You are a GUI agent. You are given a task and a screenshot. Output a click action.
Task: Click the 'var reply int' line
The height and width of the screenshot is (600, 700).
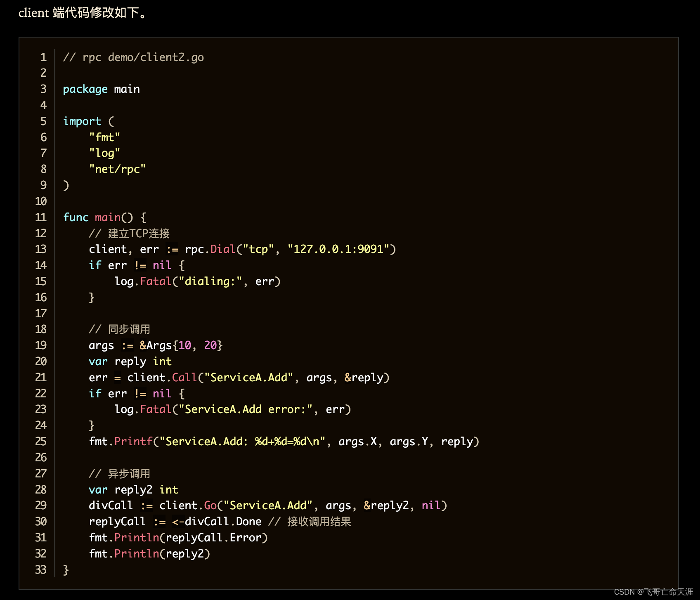[130, 361]
